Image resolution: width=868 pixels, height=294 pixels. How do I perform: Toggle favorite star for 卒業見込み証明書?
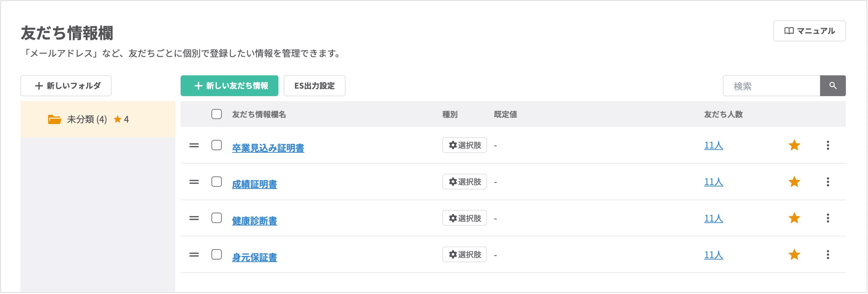pyautogui.click(x=794, y=145)
